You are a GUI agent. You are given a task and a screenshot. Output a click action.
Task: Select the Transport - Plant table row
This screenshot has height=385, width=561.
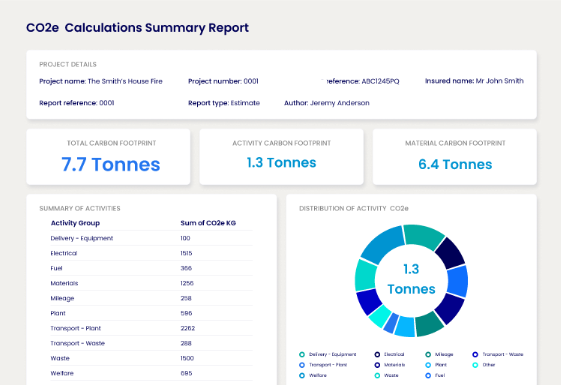(151, 328)
